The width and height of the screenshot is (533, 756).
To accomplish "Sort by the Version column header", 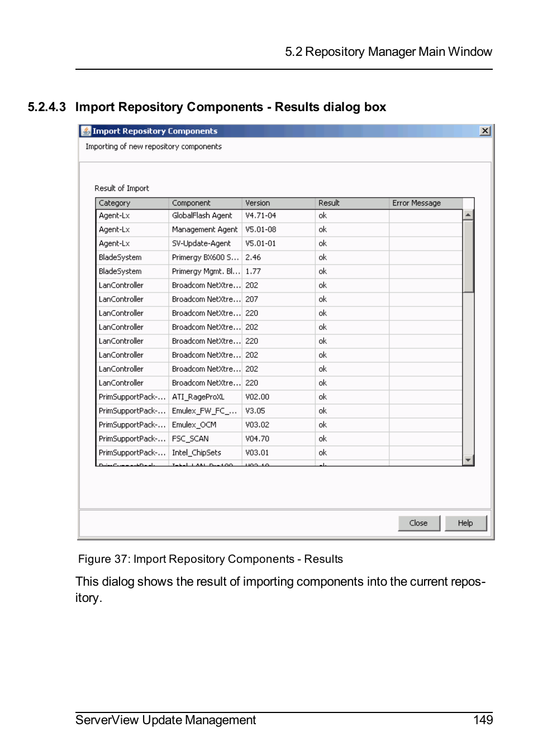I will [x=279, y=203].
